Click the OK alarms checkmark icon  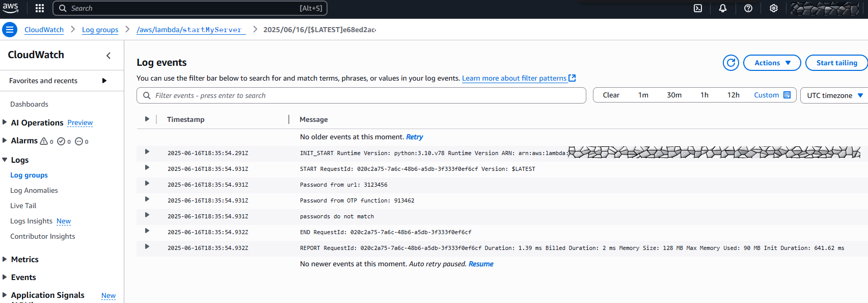(61, 141)
